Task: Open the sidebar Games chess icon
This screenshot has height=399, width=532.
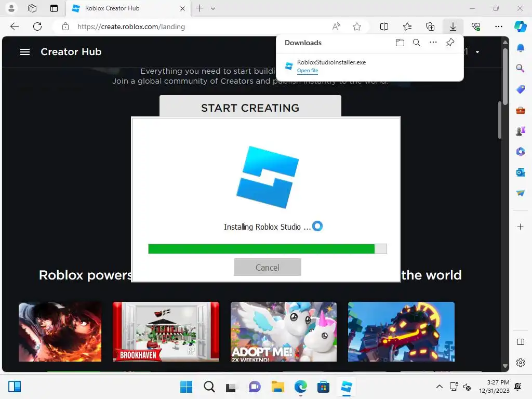Action: tap(521, 131)
